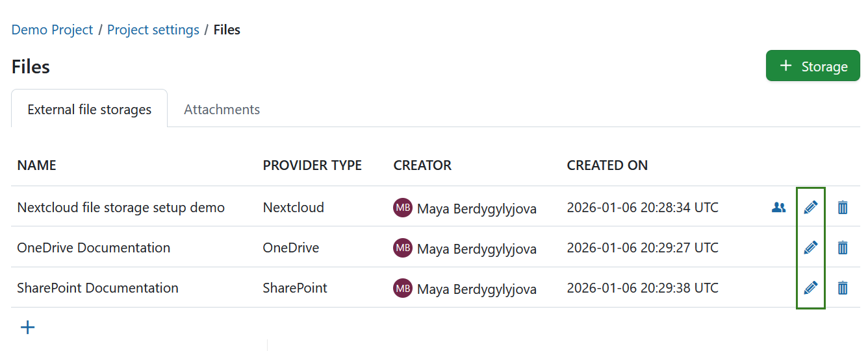Click the CREATOR column header

pyautogui.click(x=422, y=165)
